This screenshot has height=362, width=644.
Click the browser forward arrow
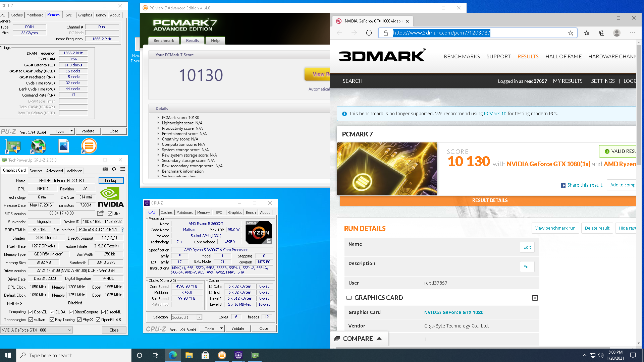354,33
